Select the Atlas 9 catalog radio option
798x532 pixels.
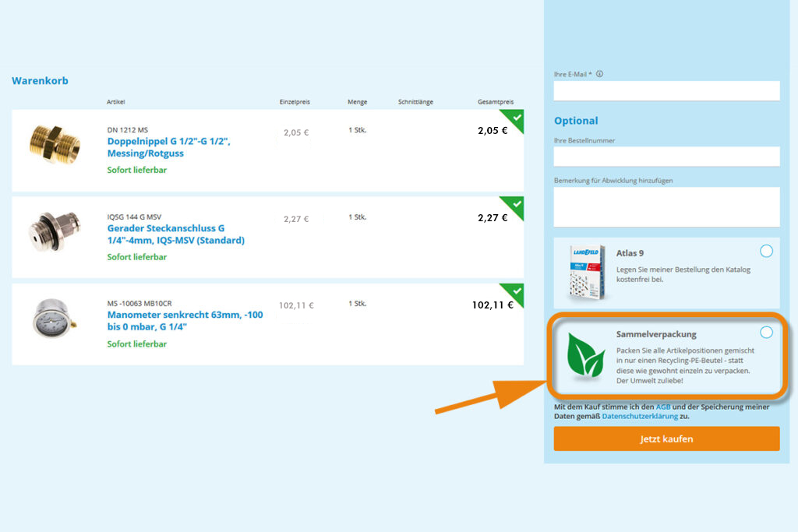pyautogui.click(x=766, y=251)
